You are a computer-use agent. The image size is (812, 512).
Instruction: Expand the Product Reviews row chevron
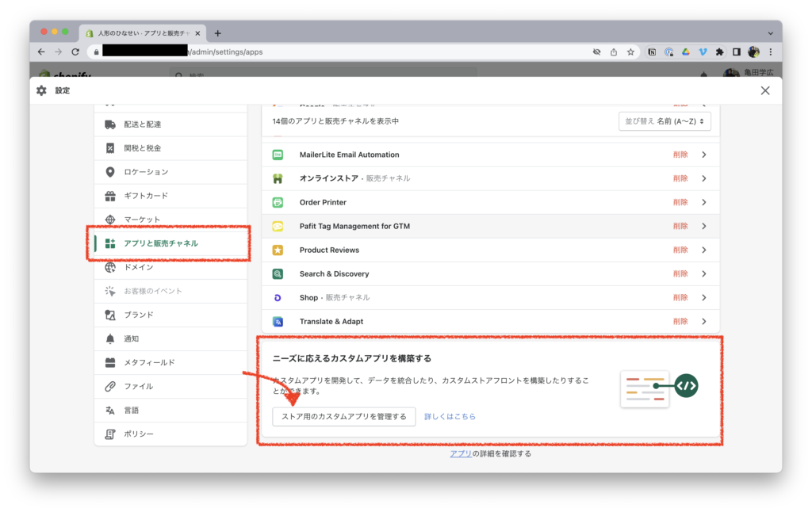[704, 250]
